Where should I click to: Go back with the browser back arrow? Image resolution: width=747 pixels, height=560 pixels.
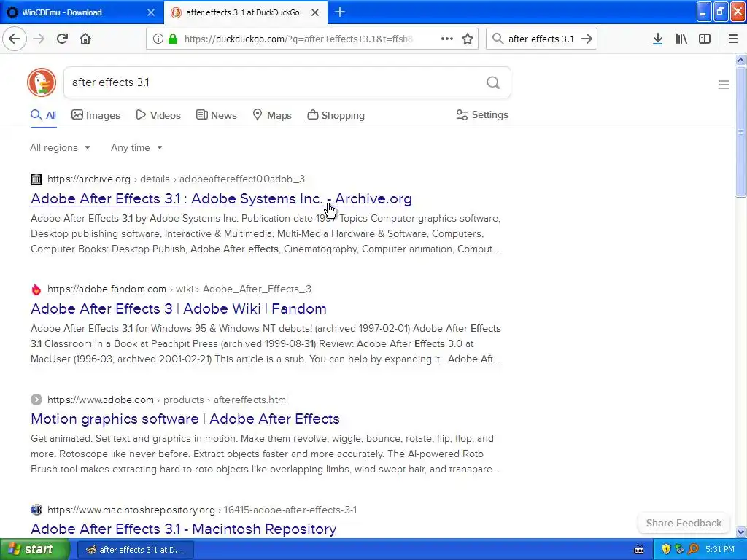[x=15, y=39]
